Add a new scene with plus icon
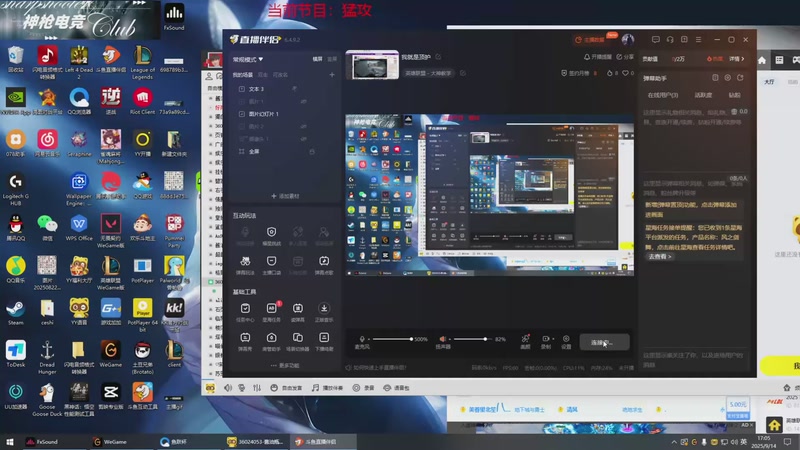Viewport: 800px width, 450px height. pos(332,74)
